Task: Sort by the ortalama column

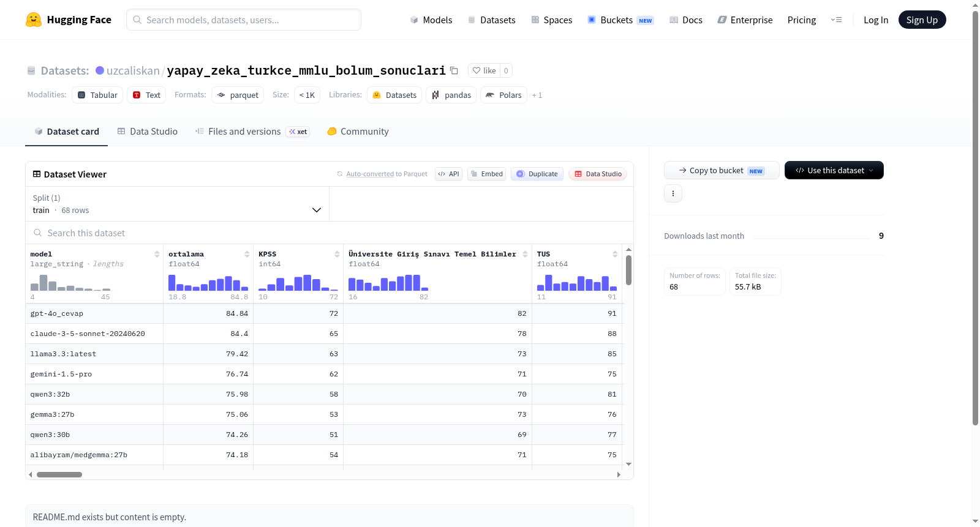Action: pyautogui.click(x=247, y=254)
